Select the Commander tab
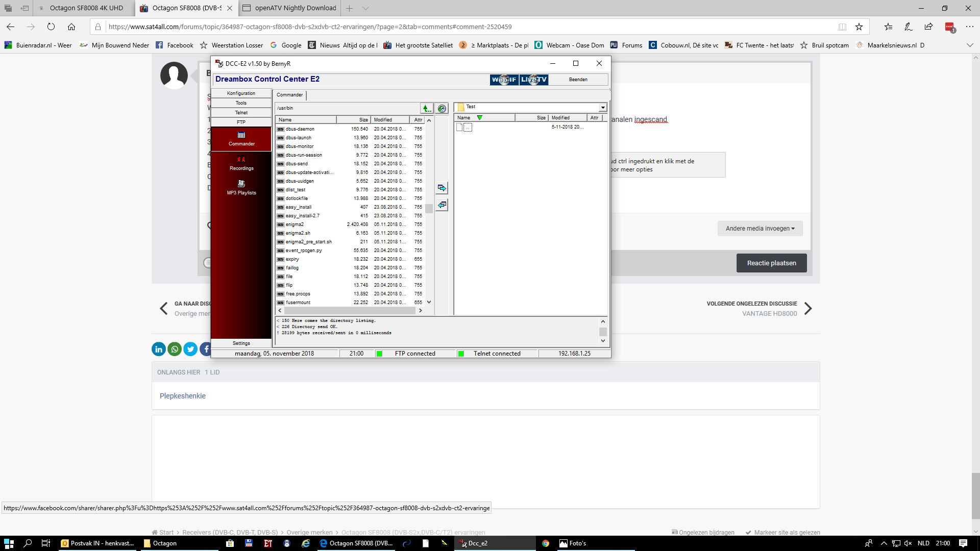The width and height of the screenshot is (980, 551). click(x=289, y=95)
